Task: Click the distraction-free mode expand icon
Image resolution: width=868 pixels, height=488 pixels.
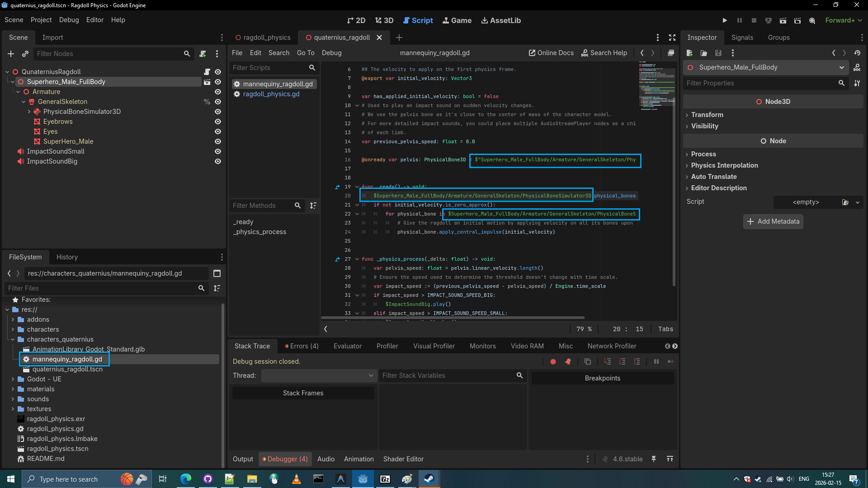Action: click(x=672, y=38)
